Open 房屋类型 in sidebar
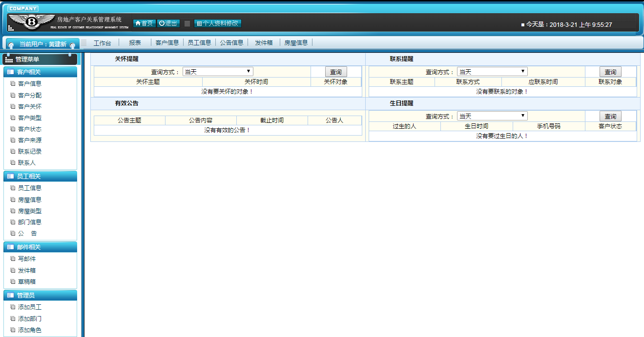Image resolution: width=644 pixels, height=337 pixels. [x=30, y=211]
